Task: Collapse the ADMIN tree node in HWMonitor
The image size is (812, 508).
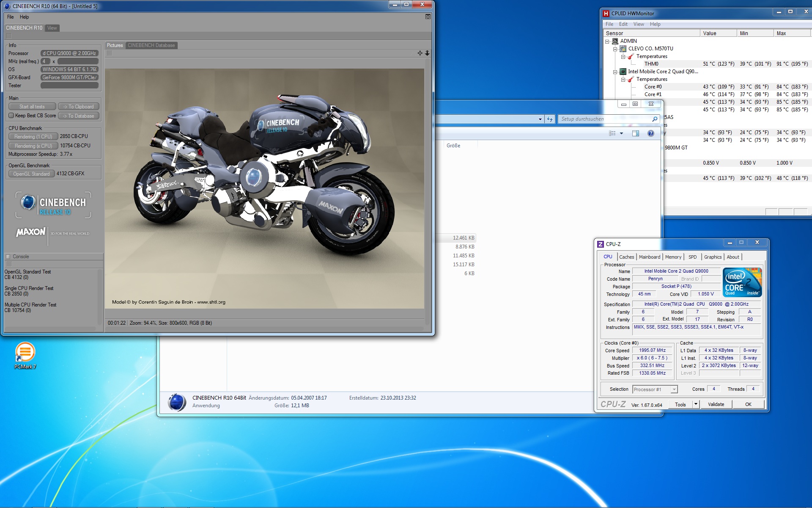Action: [x=607, y=41]
